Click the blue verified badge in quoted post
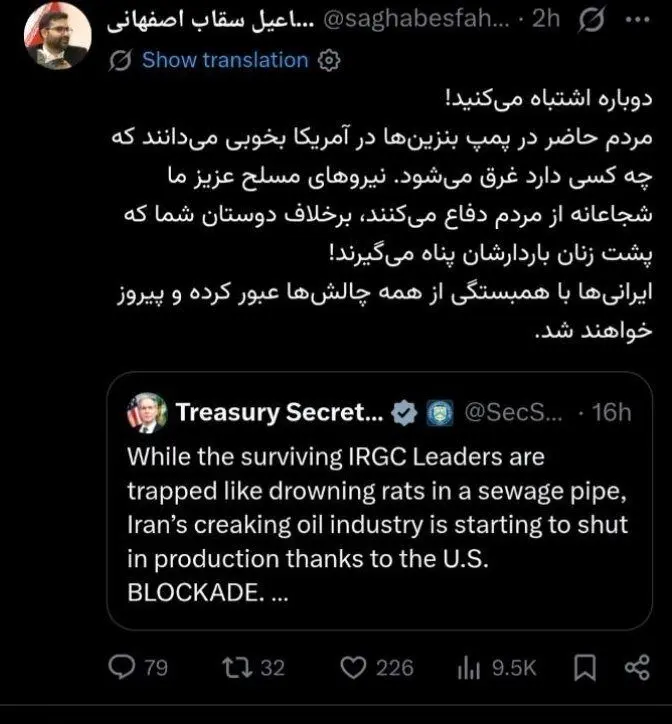The image size is (672, 724). point(403,412)
